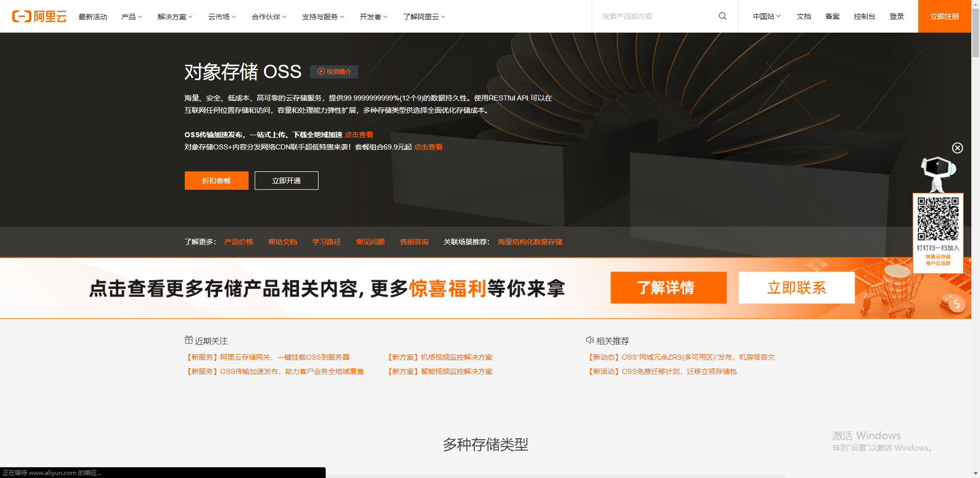
Task: Expand the 解决方案 dropdown menu
Action: point(175,17)
